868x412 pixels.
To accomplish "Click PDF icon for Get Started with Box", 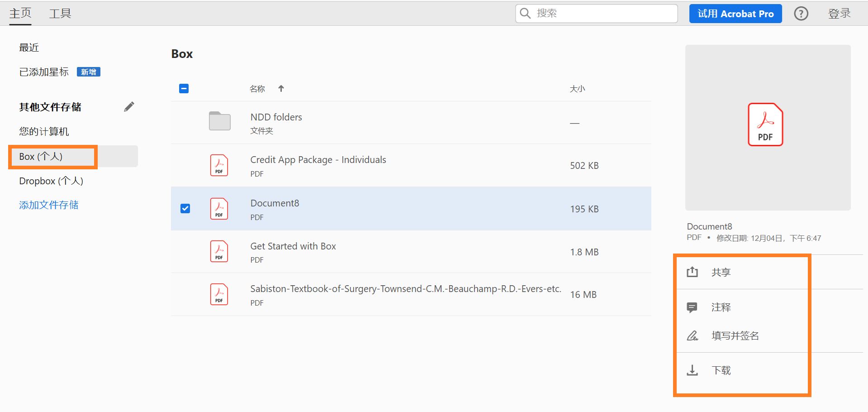I will tap(219, 251).
